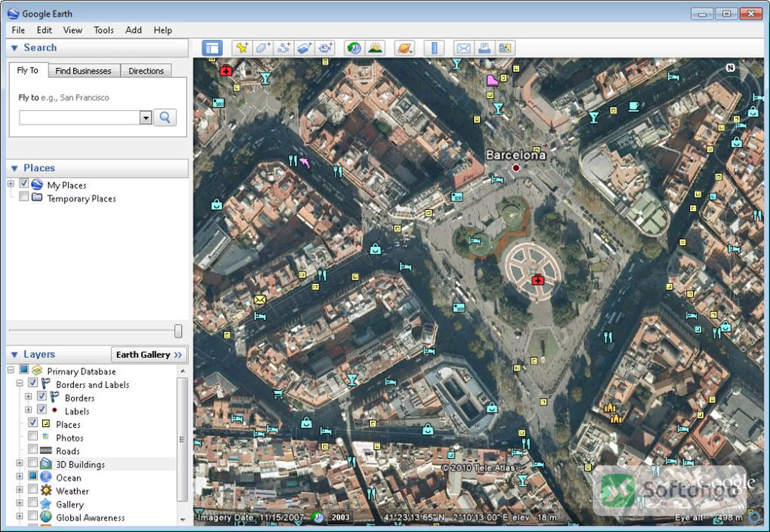This screenshot has width=770, height=532.
Task: Collapse the Borders and Labels node
Action: pos(19,383)
